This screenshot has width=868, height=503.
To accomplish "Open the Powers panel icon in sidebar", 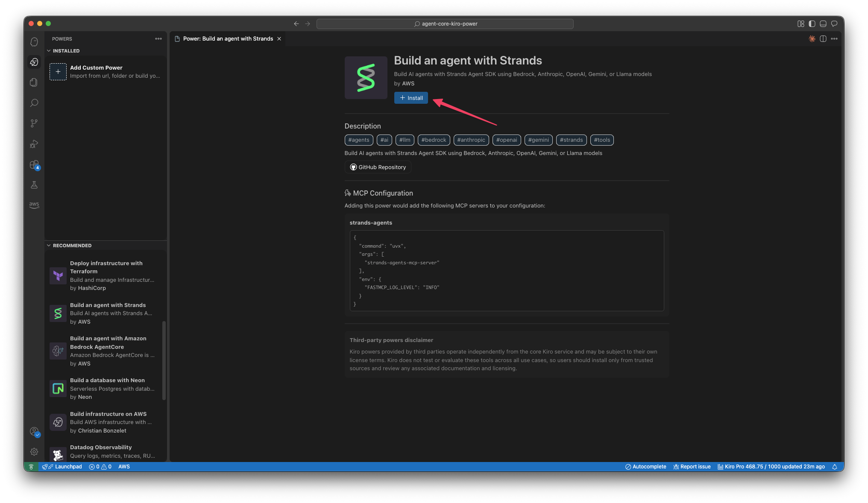I will coord(34,62).
